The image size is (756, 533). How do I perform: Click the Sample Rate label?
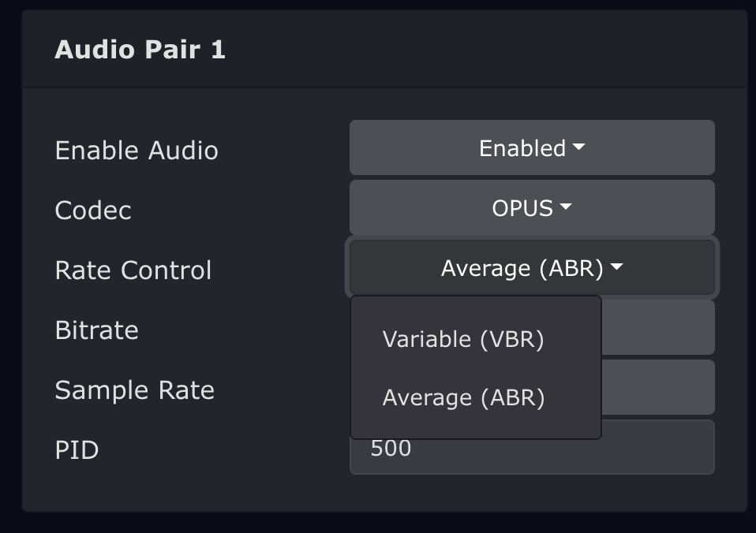[x=134, y=390]
